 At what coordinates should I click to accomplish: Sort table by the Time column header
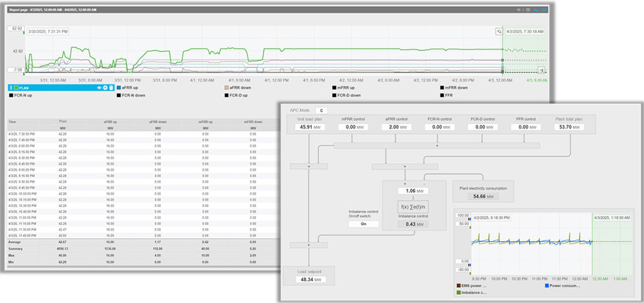pyautogui.click(x=13, y=120)
